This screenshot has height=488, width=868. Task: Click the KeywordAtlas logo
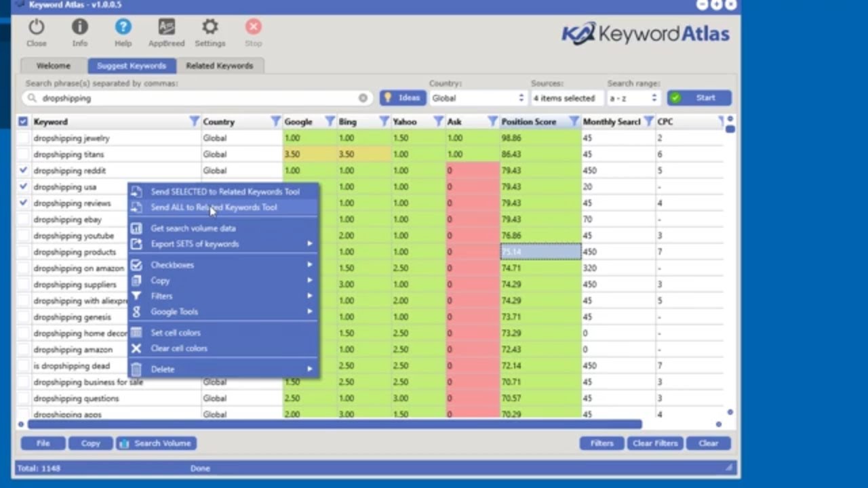646,34
